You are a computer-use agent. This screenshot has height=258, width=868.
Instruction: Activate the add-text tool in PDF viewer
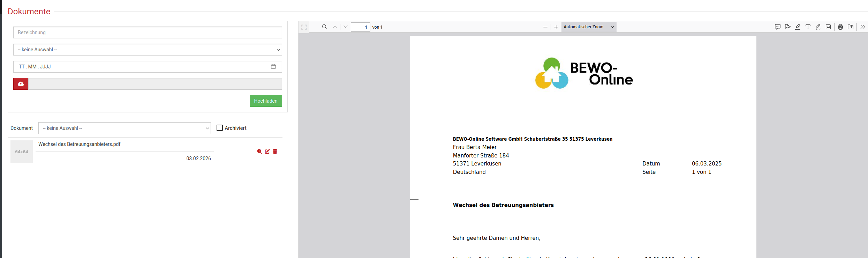point(808,27)
